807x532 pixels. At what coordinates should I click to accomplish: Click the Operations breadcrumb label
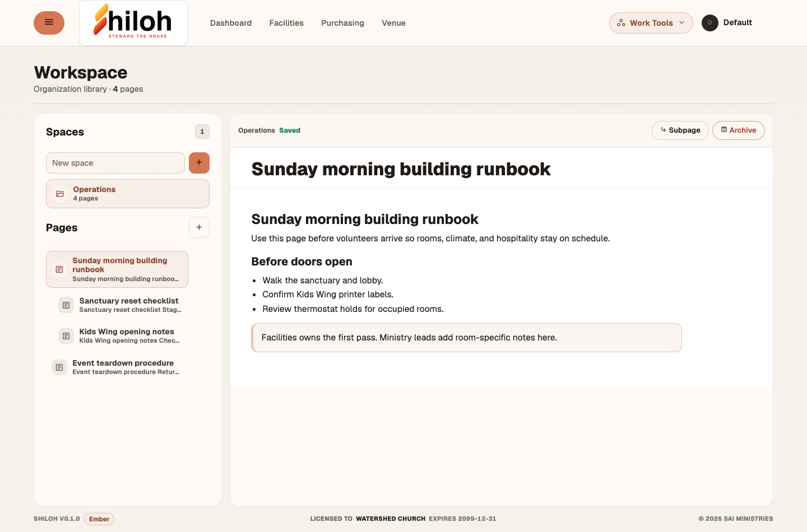click(x=257, y=130)
